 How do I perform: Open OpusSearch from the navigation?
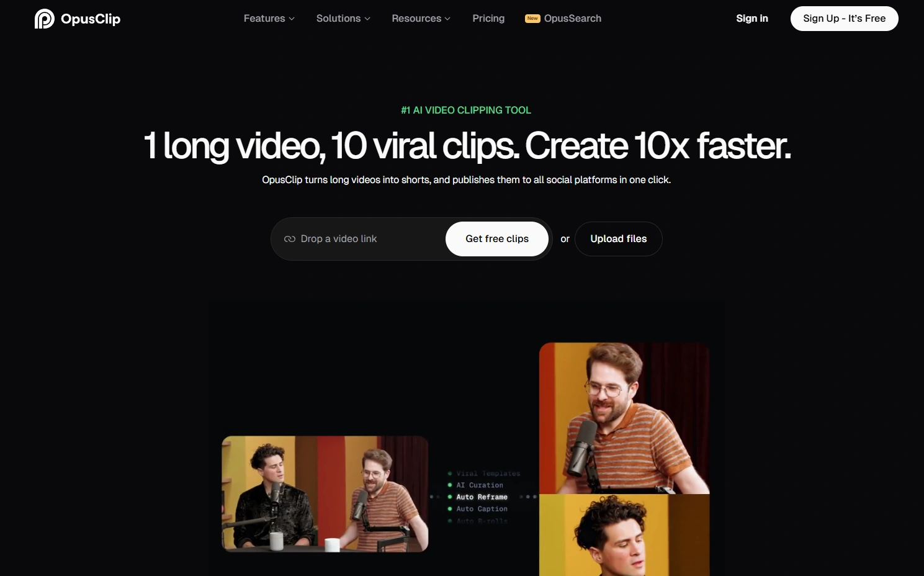[572, 19]
